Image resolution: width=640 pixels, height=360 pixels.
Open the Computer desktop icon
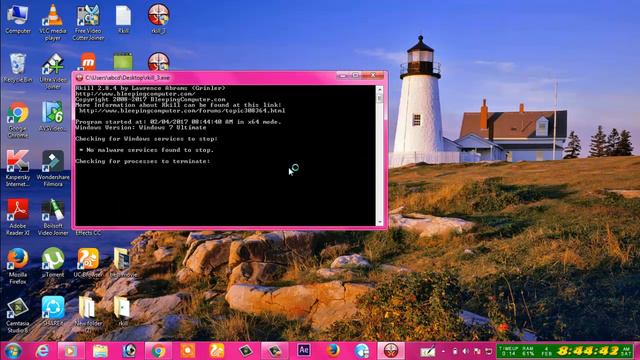tap(18, 20)
